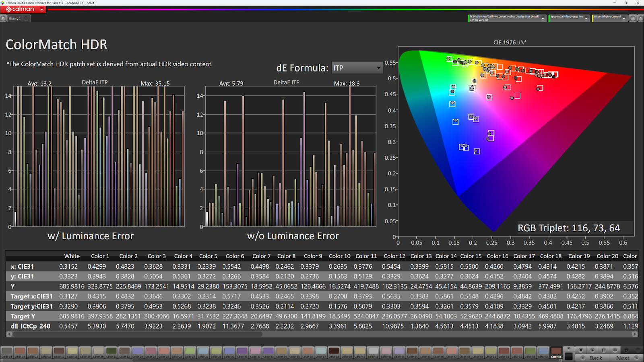The height and width of the screenshot is (362, 644).
Task: Open the Calman main menu logo button
Action: point(23,9)
